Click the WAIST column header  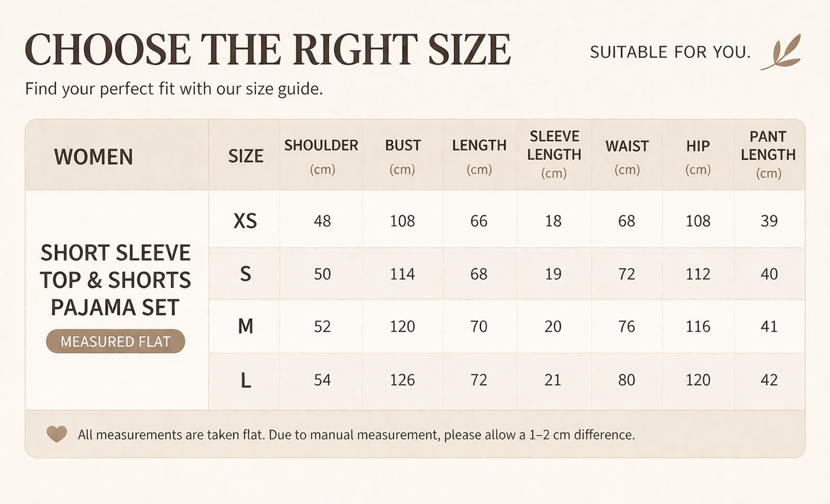pos(627,155)
